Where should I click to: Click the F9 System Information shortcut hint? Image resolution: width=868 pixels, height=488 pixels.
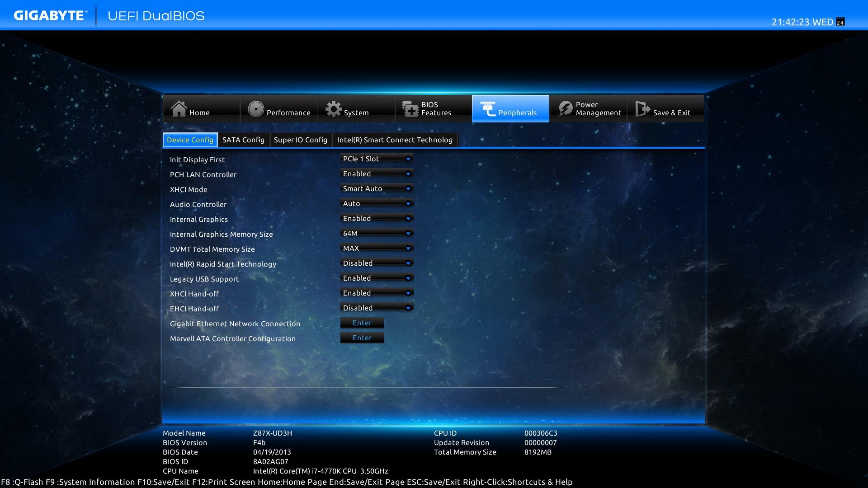[90, 482]
